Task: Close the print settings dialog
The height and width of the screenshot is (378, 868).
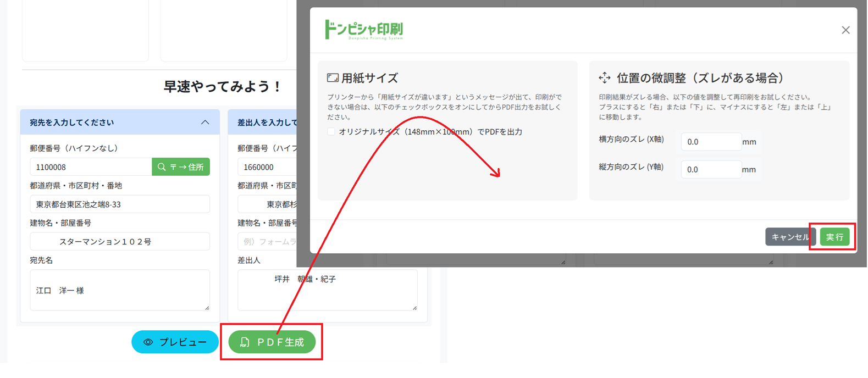Action: [845, 30]
